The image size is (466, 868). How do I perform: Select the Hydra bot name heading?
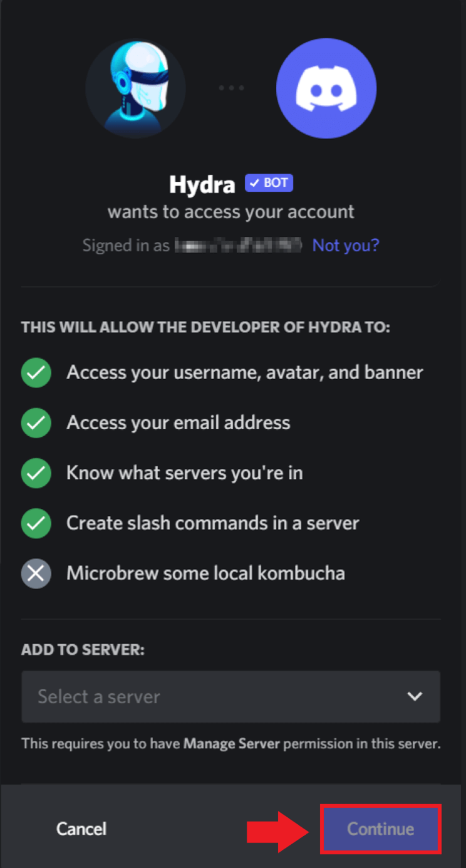(x=202, y=184)
